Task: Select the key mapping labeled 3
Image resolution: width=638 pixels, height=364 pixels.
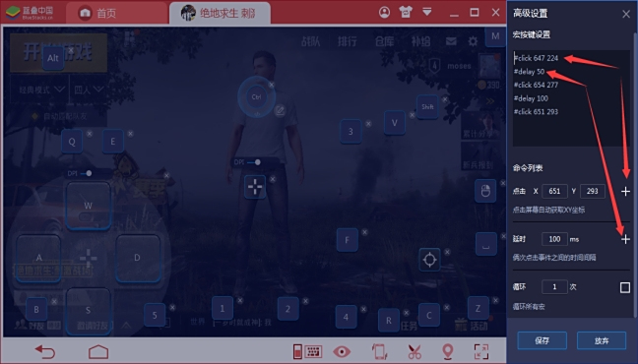Action: [351, 132]
